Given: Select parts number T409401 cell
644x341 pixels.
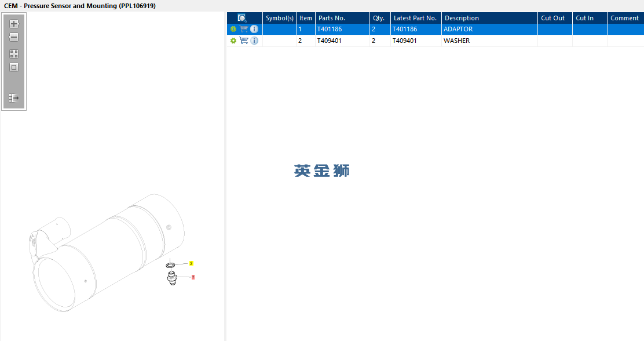Looking at the screenshot, I should click(342, 41).
